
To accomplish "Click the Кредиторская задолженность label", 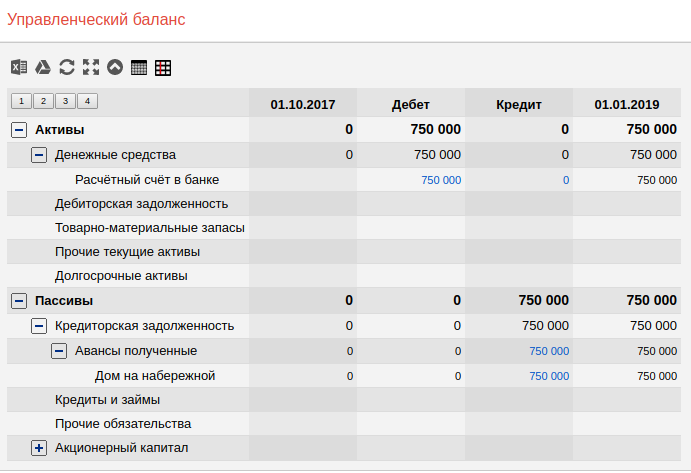I will point(145,326).
